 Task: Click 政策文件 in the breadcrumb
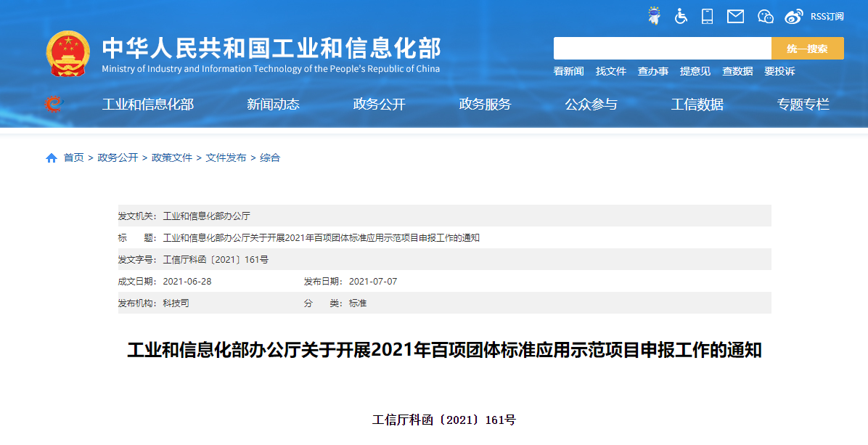pos(172,158)
